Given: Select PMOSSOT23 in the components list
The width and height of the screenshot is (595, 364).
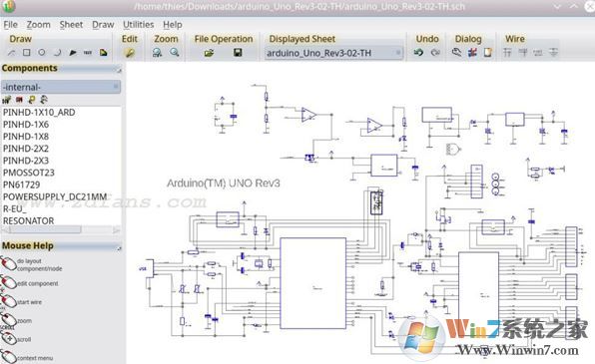Looking at the screenshot, I should [x=29, y=173].
